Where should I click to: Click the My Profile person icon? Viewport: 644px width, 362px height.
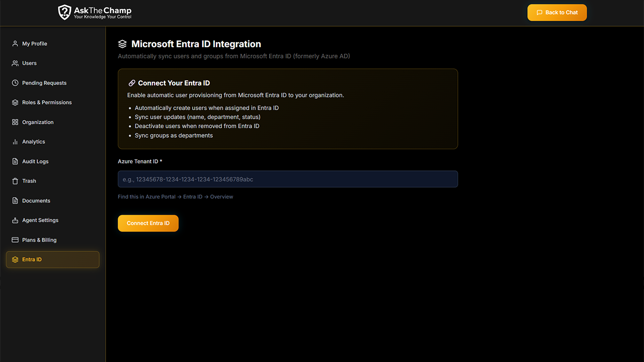pyautogui.click(x=15, y=44)
